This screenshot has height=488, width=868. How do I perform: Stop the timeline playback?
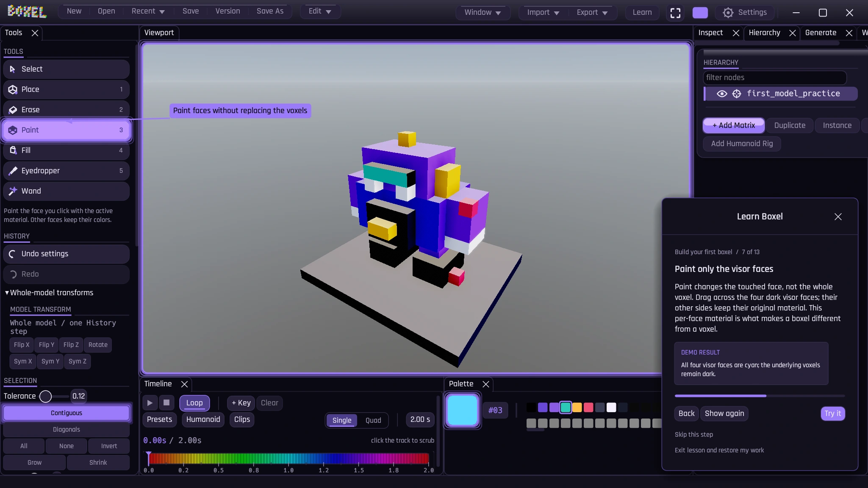tap(166, 403)
